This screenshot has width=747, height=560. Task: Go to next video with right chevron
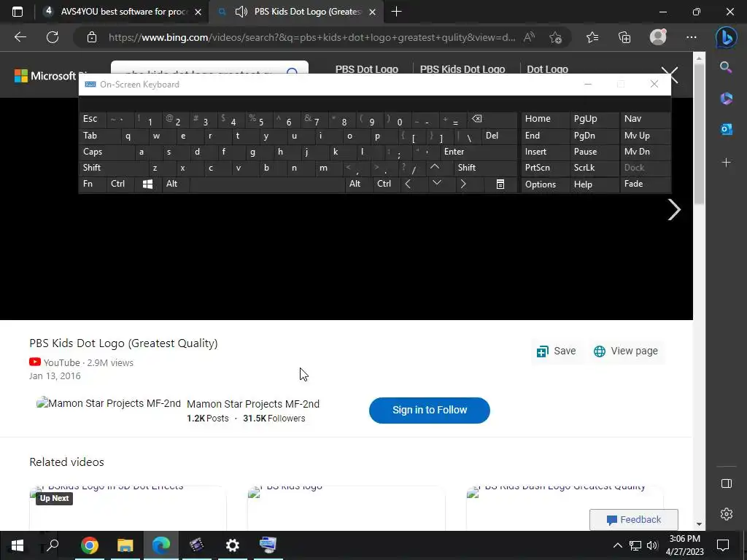673,209
